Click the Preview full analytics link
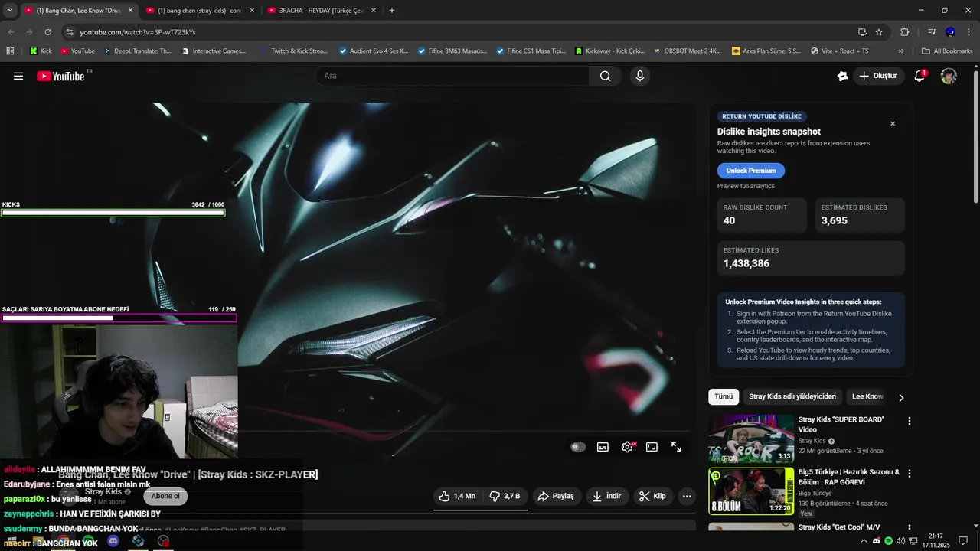The image size is (980, 551). (x=746, y=186)
